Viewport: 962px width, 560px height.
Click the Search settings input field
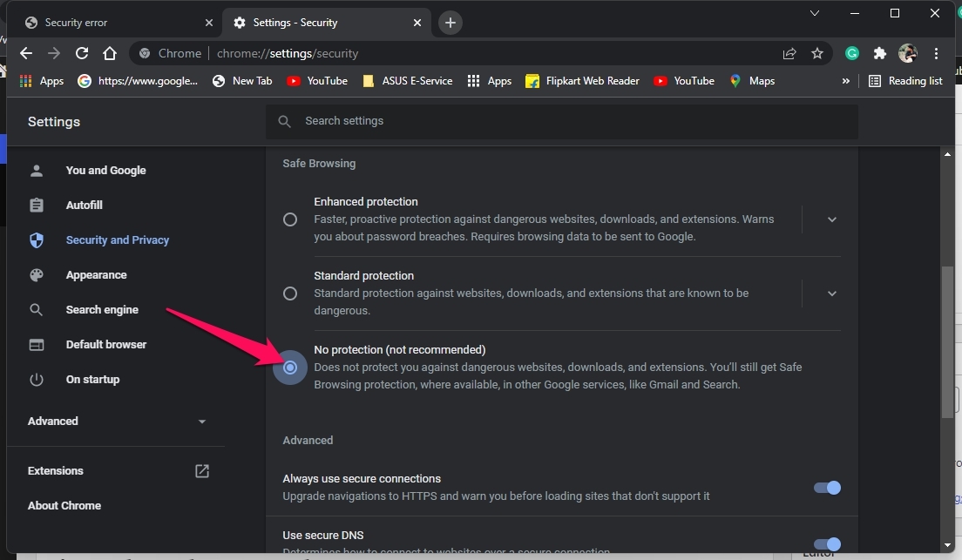(x=561, y=121)
